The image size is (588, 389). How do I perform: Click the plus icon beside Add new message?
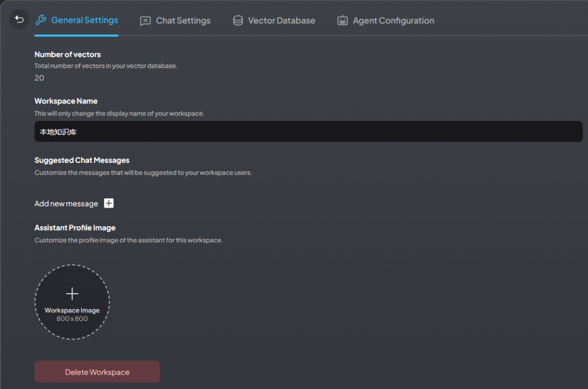click(x=109, y=203)
